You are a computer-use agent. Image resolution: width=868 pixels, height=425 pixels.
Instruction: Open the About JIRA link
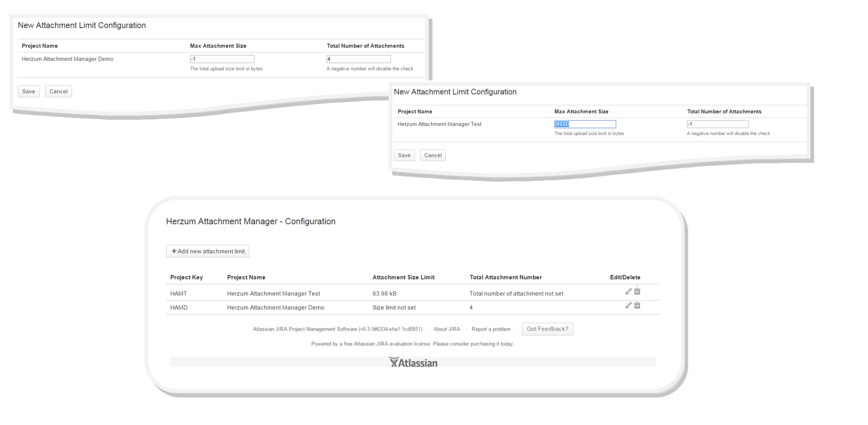pos(447,329)
